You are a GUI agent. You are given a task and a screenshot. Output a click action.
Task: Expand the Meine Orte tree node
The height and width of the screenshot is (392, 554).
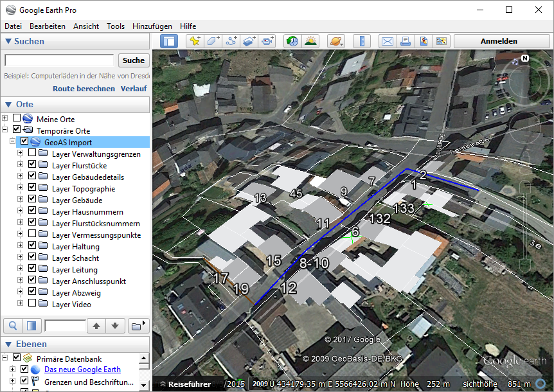click(x=5, y=118)
